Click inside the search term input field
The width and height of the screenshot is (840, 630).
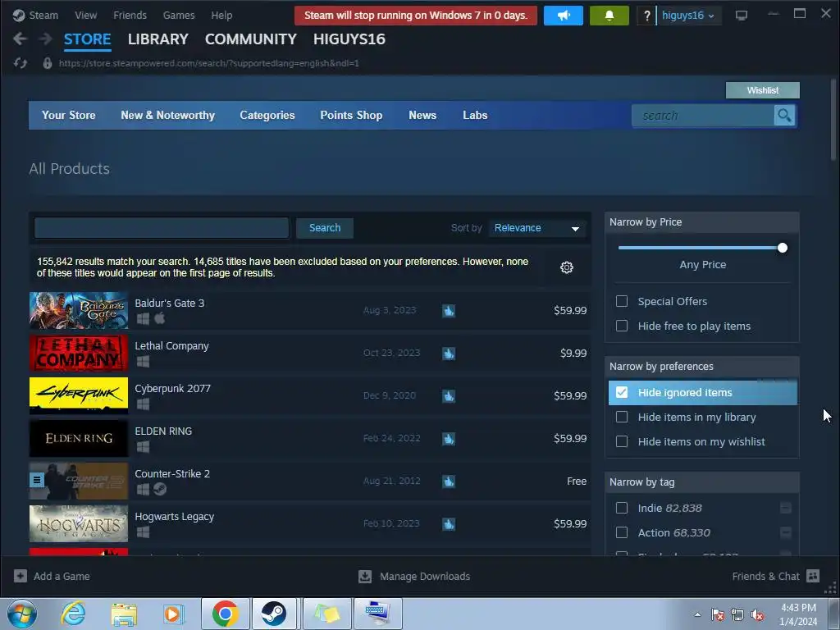[162, 228]
